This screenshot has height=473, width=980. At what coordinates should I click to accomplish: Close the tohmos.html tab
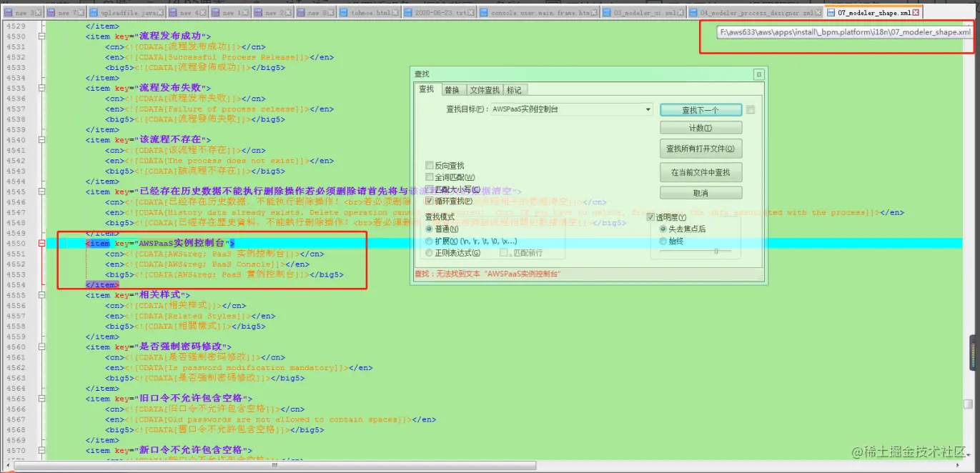(x=395, y=13)
